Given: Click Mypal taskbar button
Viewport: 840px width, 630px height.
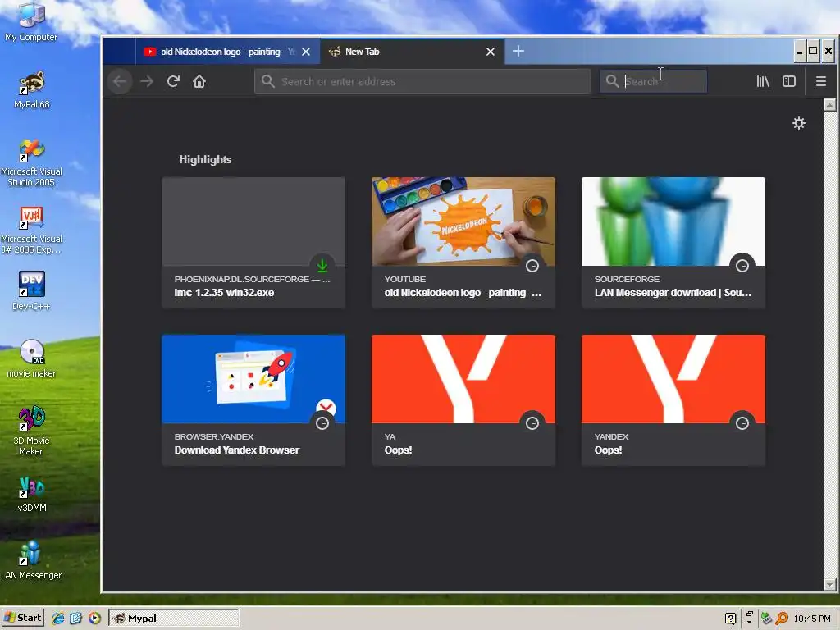Looking at the screenshot, I should tap(174, 619).
